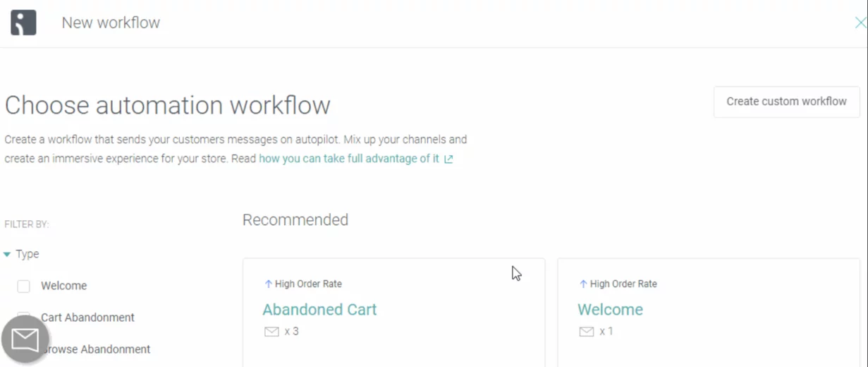Click the envelope icon in Welcome card
Viewport: 868px width, 367px height.
click(x=586, y=332)
